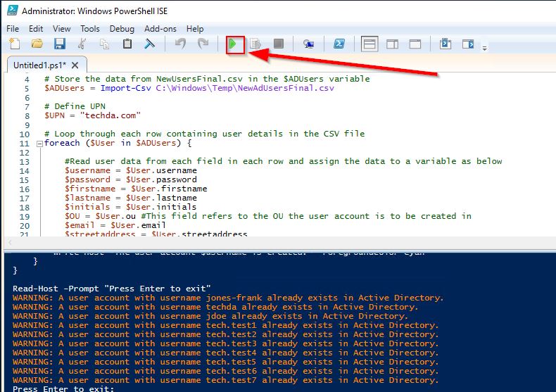Viewport: 556px width, 392px height.
Task: Open New Remote PowerShell Tab icon
Action: (308, 44)
